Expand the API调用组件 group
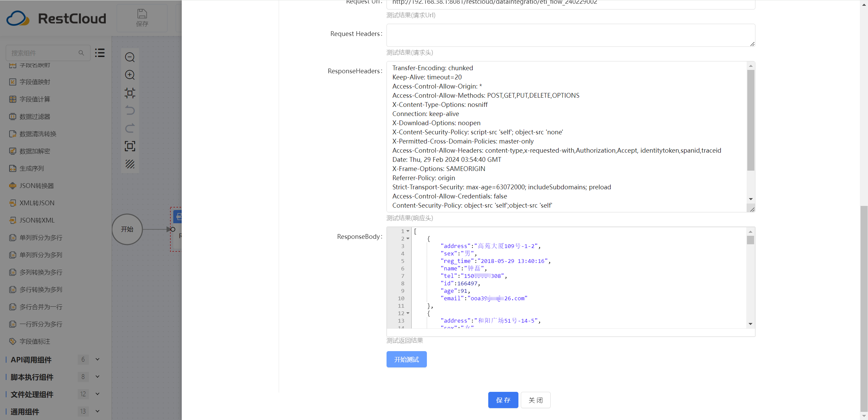This screenshot has width=868, height=420. click(x=98, y=360)
